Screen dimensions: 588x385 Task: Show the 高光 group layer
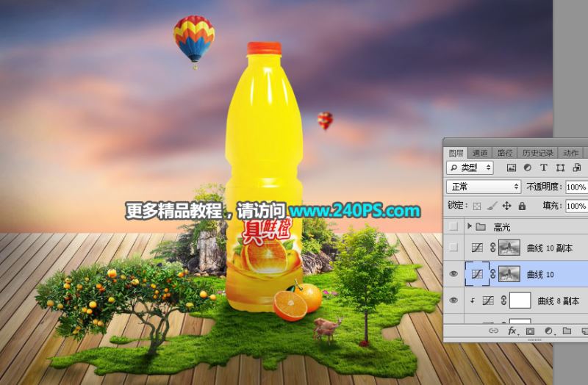tap(453, 226)
